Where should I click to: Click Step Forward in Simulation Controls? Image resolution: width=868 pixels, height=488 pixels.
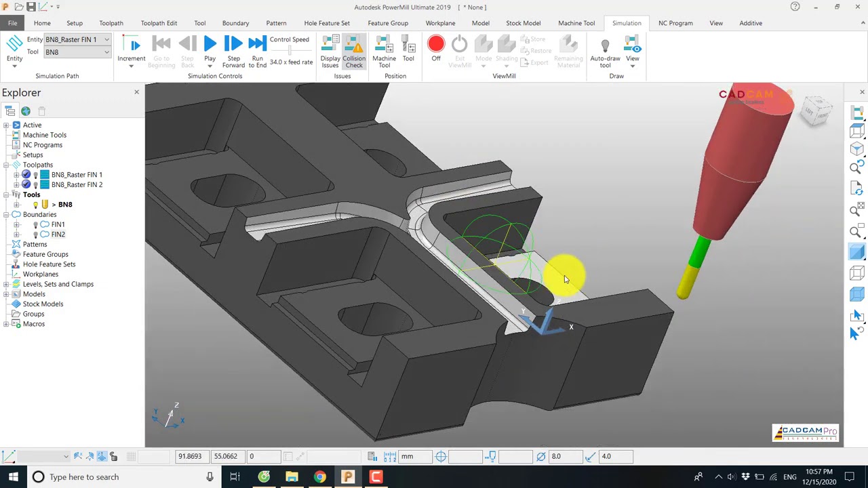point(233,52)
